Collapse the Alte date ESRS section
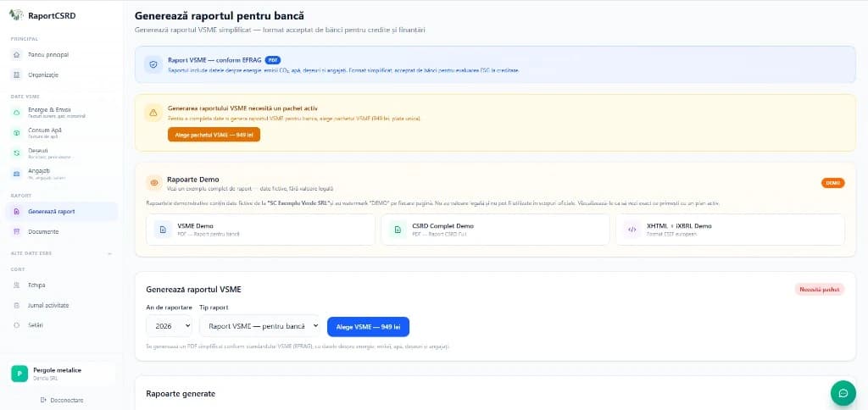This screenshot has height=410, width=868. (x=109, y=254)
